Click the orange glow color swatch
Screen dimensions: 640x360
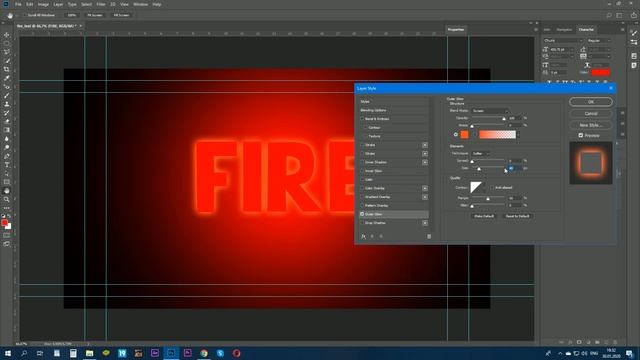(x=464, y=134)
